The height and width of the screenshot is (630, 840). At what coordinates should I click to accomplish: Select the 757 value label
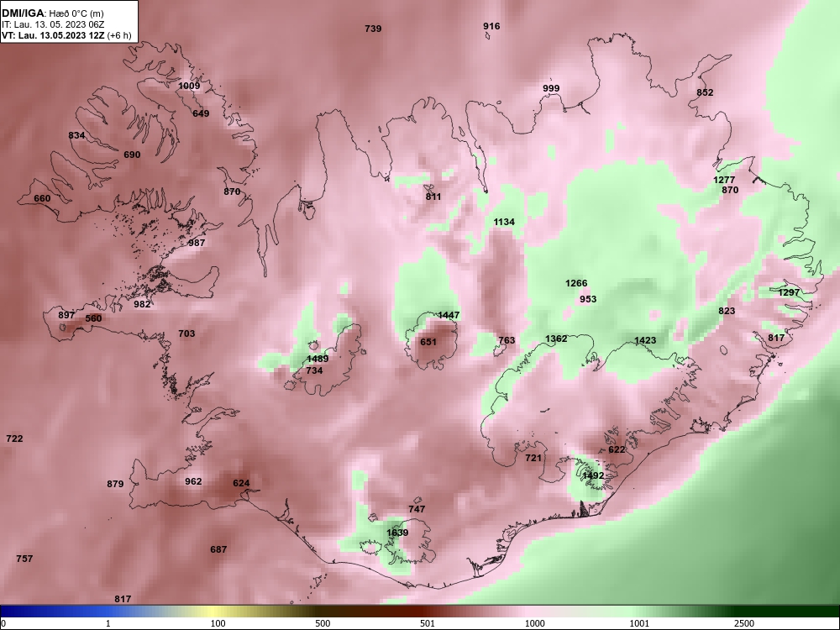[x=24, y=559]
